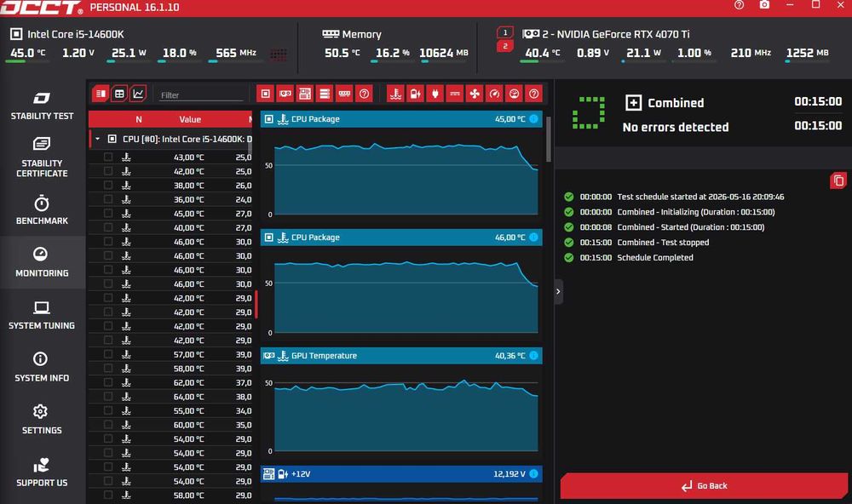Copy the test log with the clipboard icon
The width and height of the screenshot is (852, 504).
pos(838,180)
